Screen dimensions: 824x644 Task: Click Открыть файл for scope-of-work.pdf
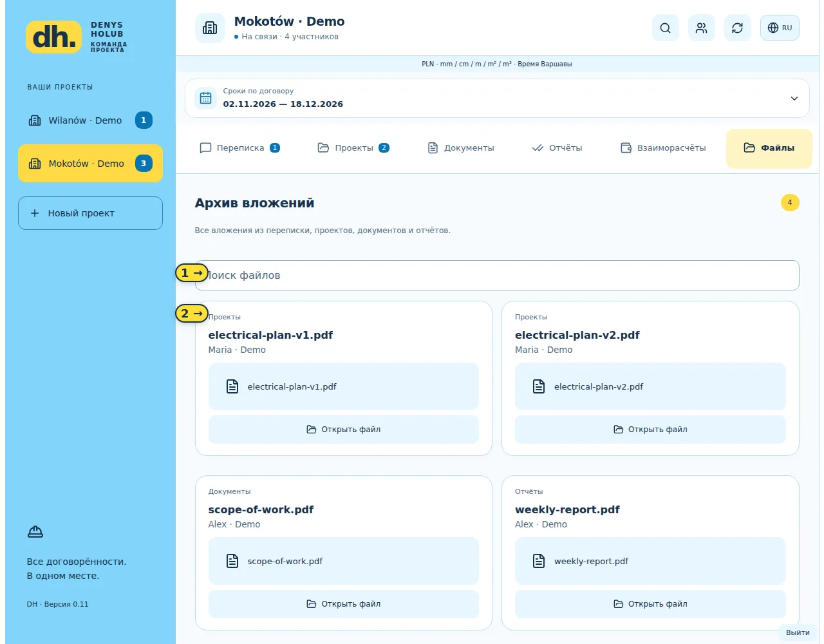pyautogui.click(x=343, y=604)
